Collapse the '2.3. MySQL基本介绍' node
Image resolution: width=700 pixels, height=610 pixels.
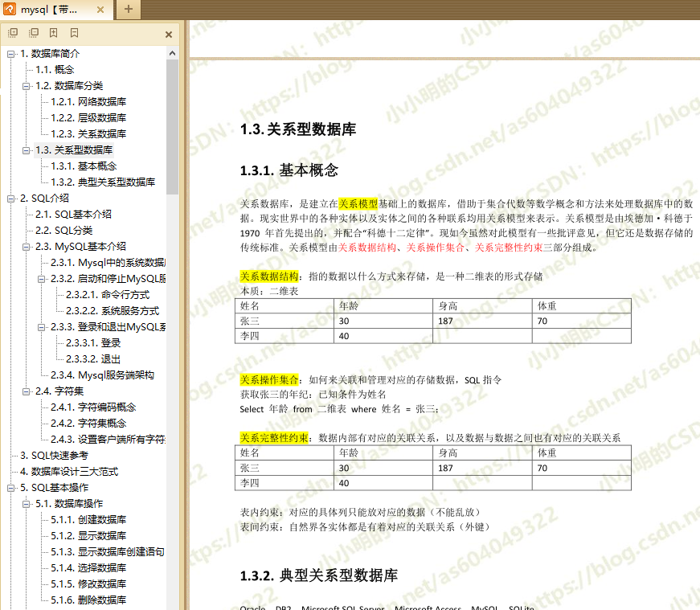click(x=26, y=247)
